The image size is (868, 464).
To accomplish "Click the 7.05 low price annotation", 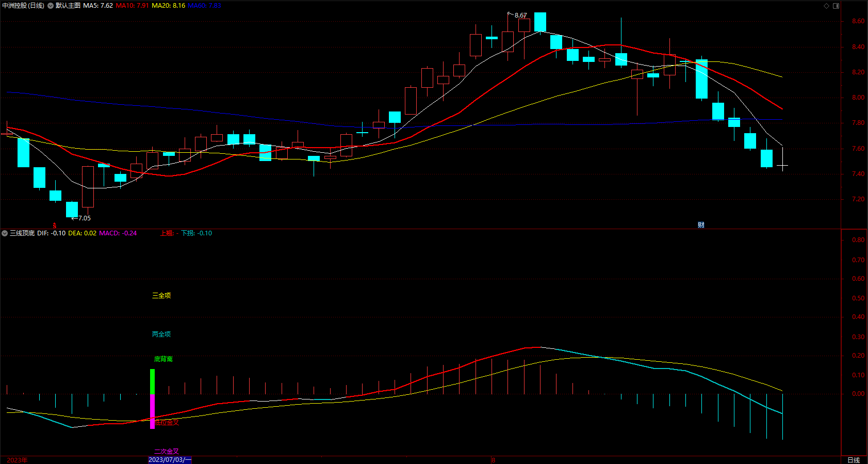I will point(85,218).
